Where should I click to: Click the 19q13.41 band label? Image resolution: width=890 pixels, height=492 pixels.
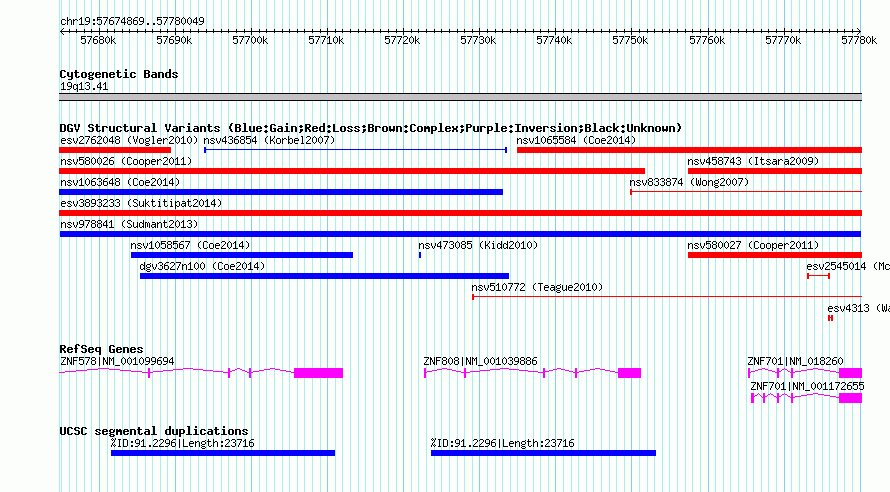point(84,86)
